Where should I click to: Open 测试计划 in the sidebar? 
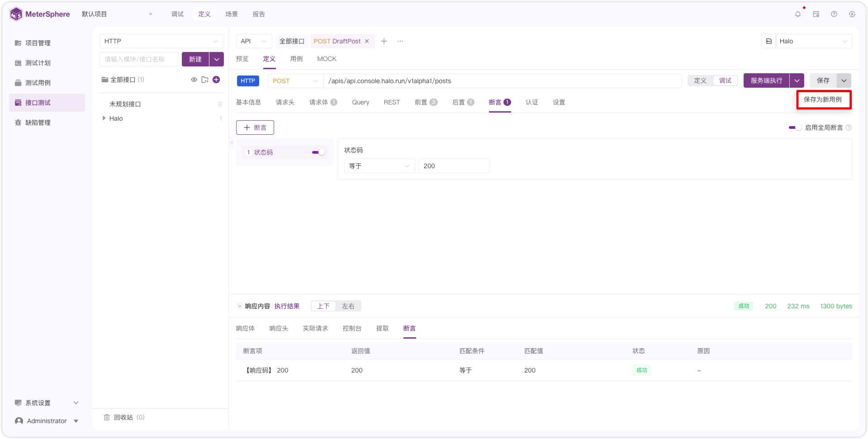click(47, 63)
